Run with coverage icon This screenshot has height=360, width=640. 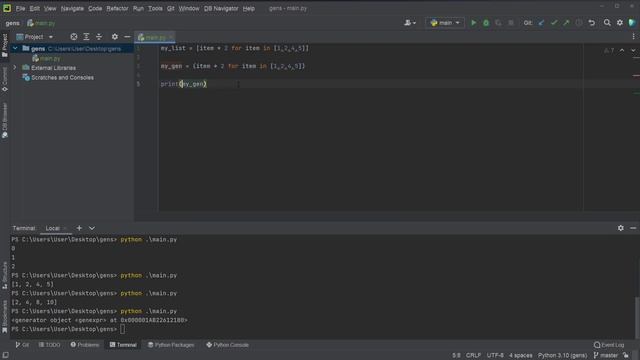point(498,23)
